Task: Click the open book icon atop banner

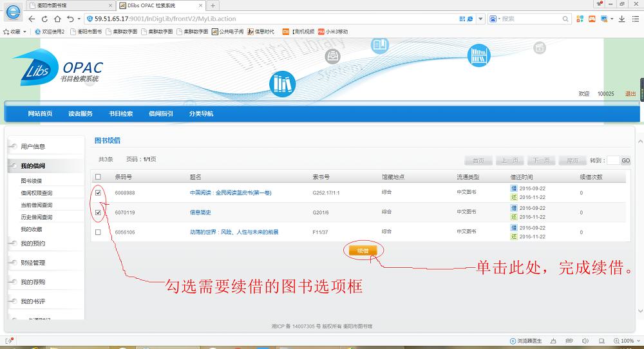Action: coord(380,44)
